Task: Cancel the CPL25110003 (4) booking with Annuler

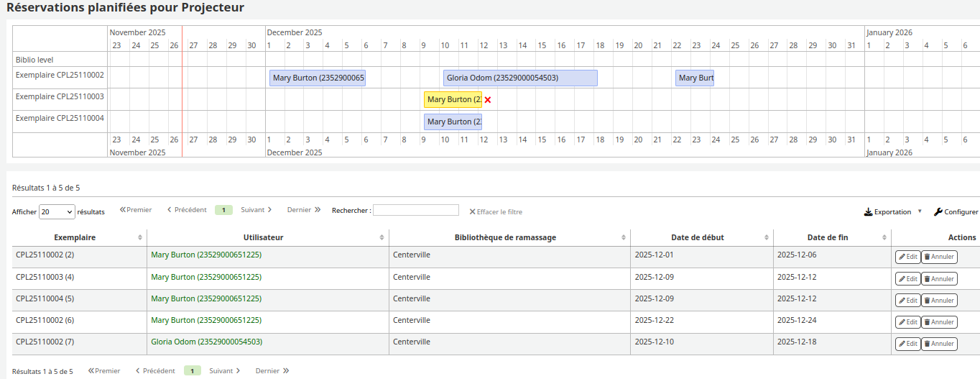Action: pos(939,278)
